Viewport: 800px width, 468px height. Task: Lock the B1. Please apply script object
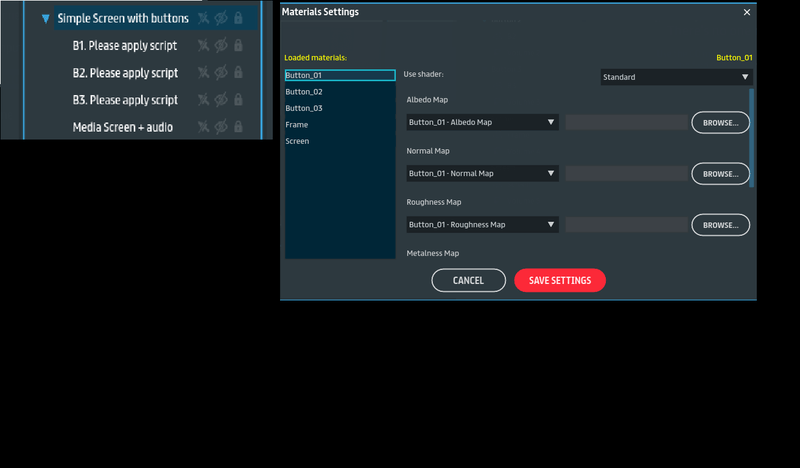coord(238,46)
